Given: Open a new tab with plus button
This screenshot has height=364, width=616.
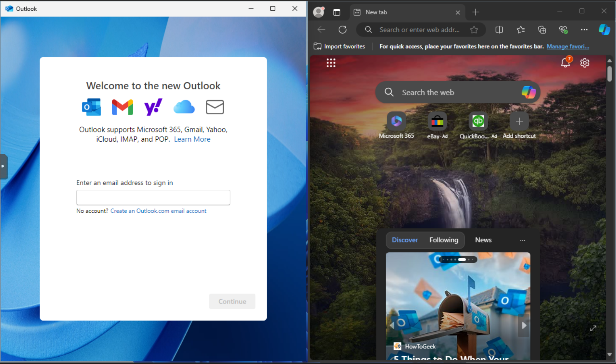Looking at the screenshot, I should click(x=476, y=12).
